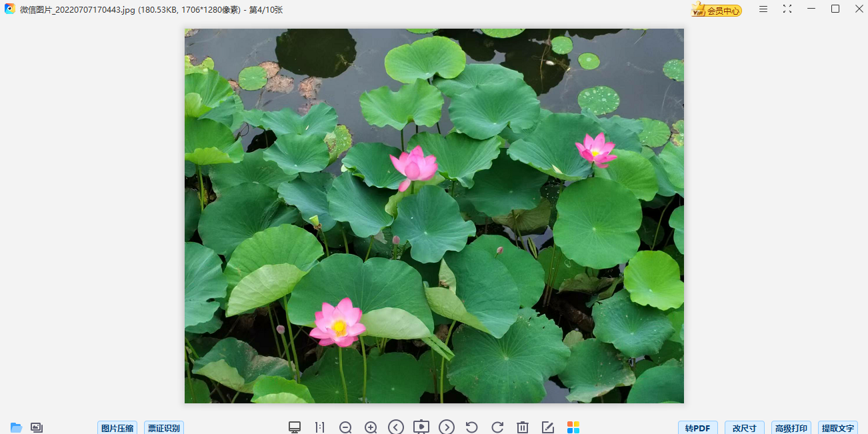The height and width of the screenshot is (434, 868).
Task: Rotate the image clockwise
Action: 497,427
